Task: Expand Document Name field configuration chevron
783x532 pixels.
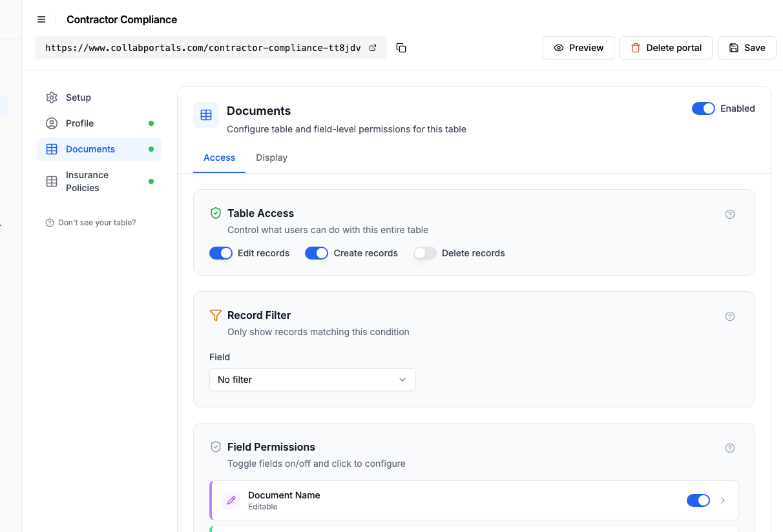Action: pyautogui.click(x=723, y=500)
